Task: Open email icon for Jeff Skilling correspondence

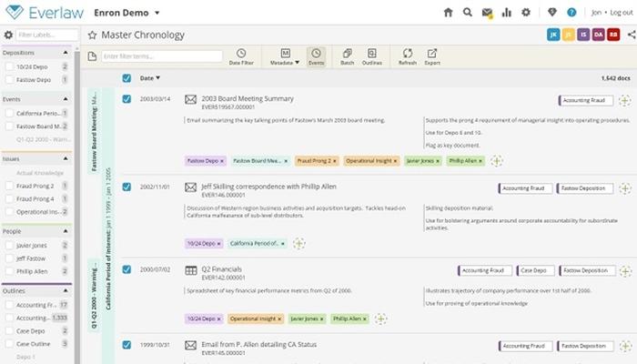Action: click(190, 187)
